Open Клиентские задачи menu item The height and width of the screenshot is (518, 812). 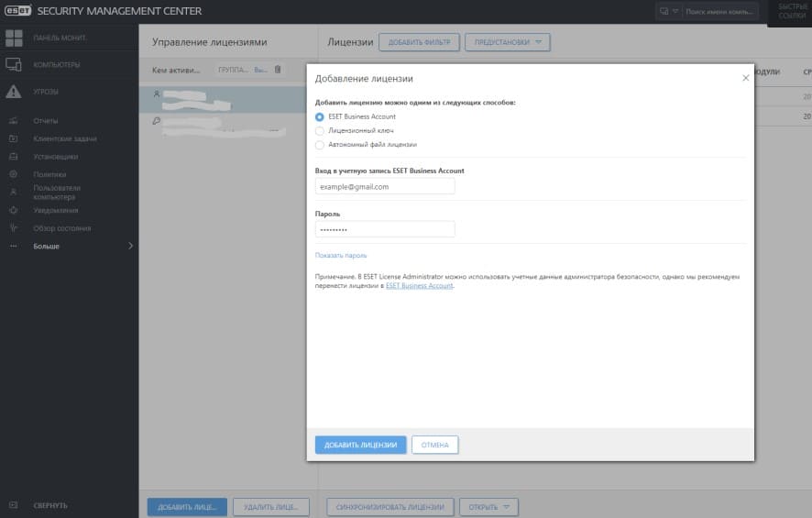[65, 138]
